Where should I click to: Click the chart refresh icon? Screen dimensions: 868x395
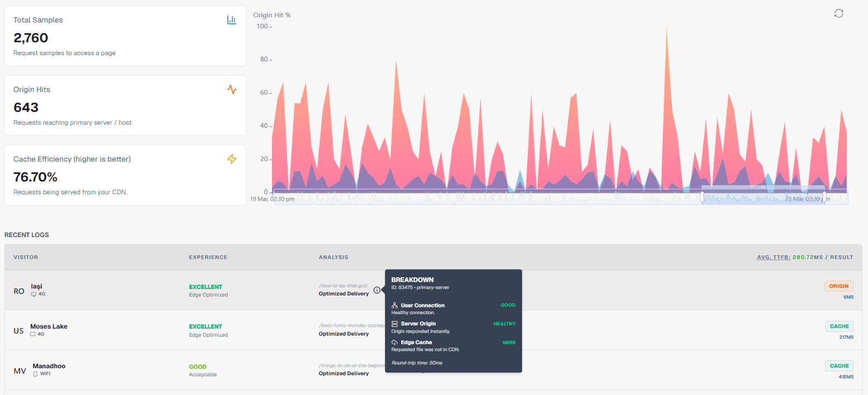point(839,13)
